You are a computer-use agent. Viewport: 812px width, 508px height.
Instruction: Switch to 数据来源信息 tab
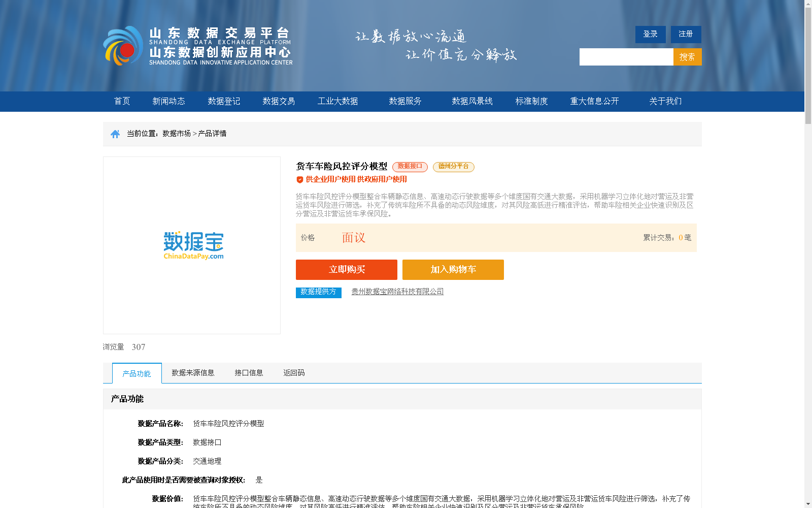tap(193, 373)
